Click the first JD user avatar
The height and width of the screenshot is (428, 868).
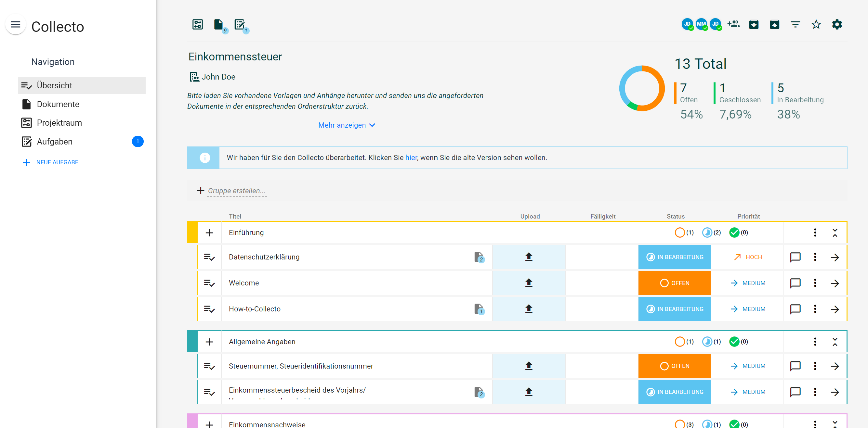(x=687, y=24)
